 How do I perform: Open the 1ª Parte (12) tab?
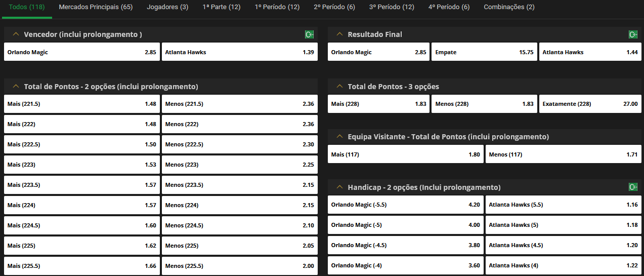point(222,7)
